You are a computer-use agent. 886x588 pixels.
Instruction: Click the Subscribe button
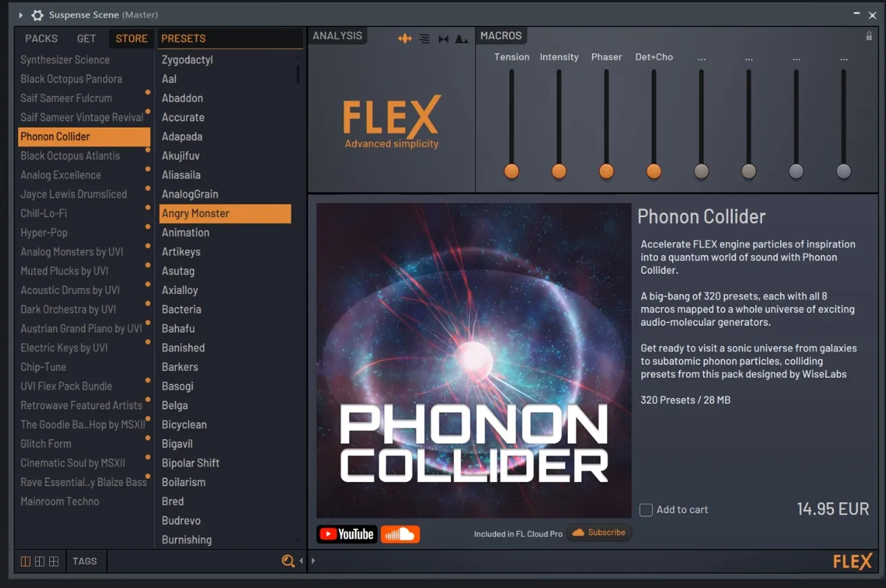(599, 533)
